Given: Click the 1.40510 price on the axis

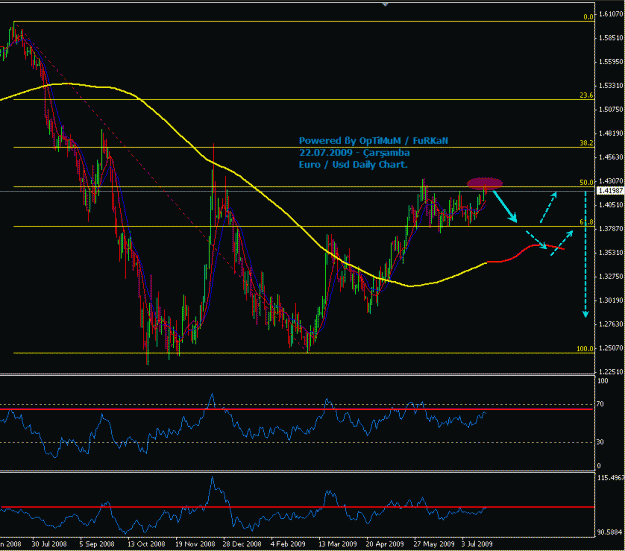Looking at the screenshot, I should (x=611, y=205).
